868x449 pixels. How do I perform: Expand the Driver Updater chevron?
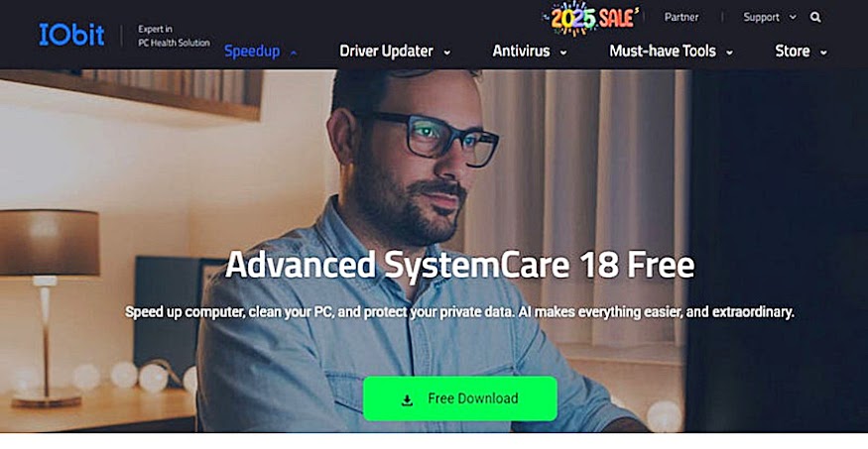[x=446, y=54]
